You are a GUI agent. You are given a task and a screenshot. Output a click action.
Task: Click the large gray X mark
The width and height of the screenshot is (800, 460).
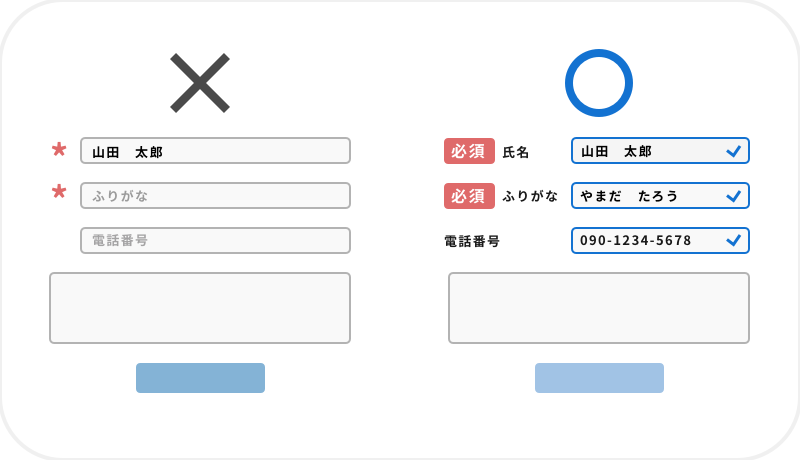click(200, 83)
